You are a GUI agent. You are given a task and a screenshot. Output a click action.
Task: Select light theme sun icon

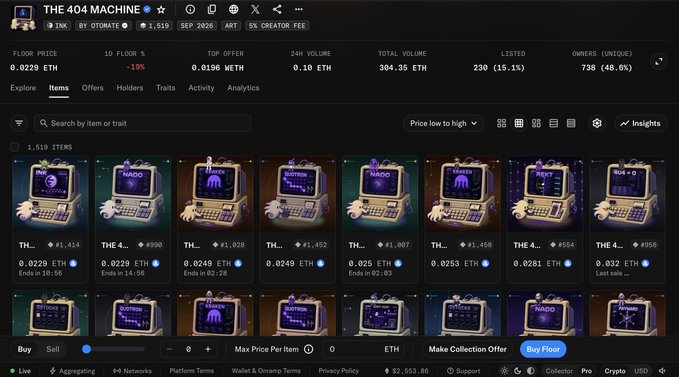tap(504, 371)
